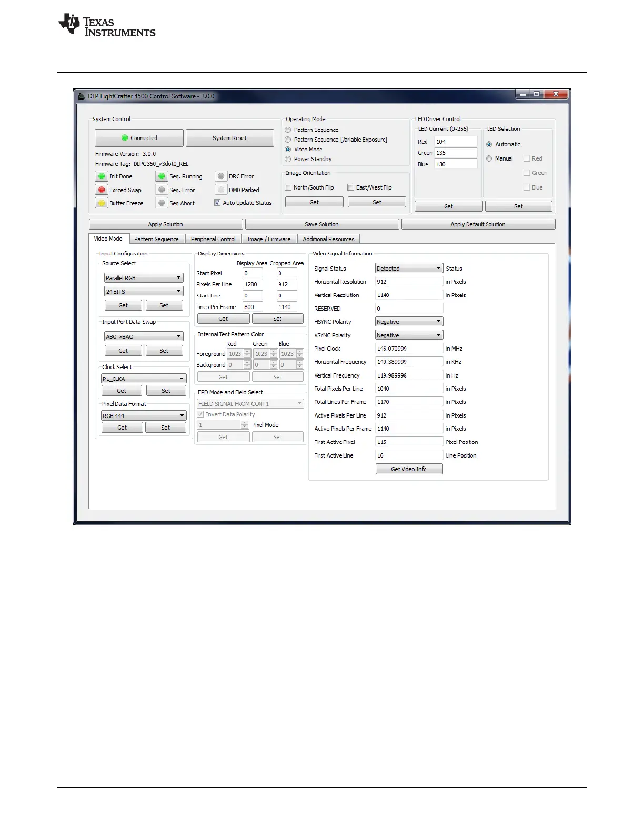Image resolution: width=644 pixels, height=834 pixels.
Task: Open the P1_CLKA clock select dropdown
Action: pyautogui.click(x=144, y=379)
